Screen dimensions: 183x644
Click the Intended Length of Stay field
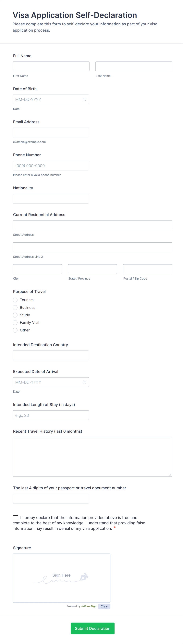pos(51,415)
